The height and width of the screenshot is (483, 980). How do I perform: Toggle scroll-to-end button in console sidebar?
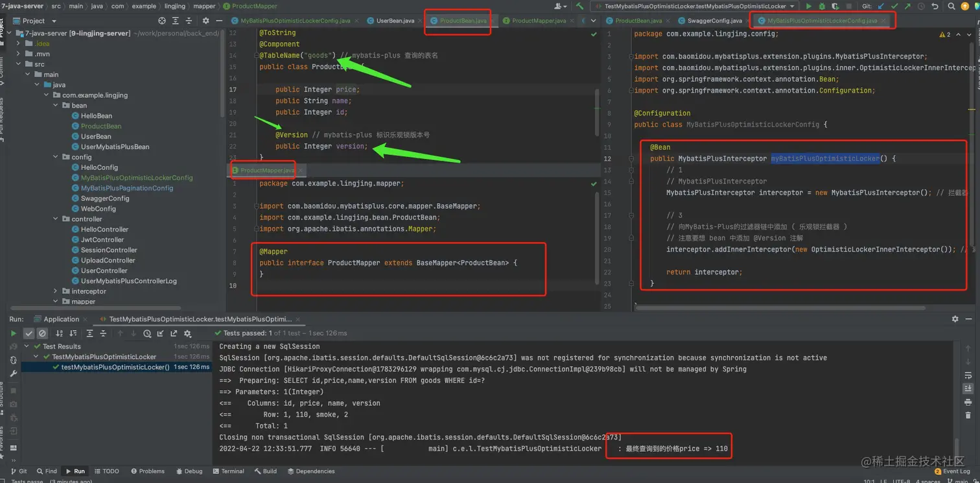tap(968, 388)
